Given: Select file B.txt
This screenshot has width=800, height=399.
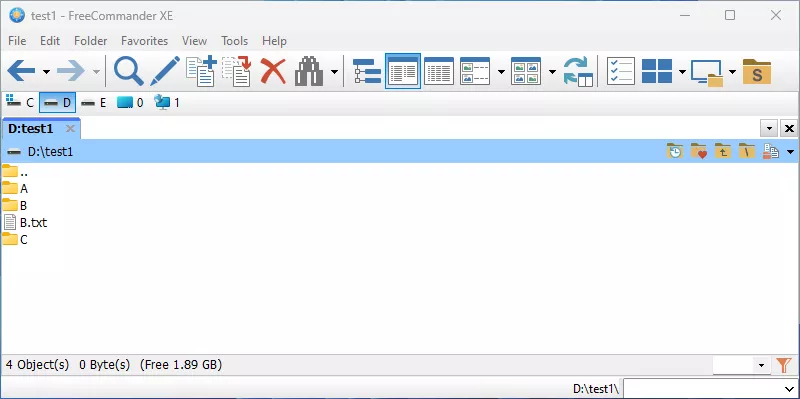Looking at the screenshot, I should pos(26,222).
